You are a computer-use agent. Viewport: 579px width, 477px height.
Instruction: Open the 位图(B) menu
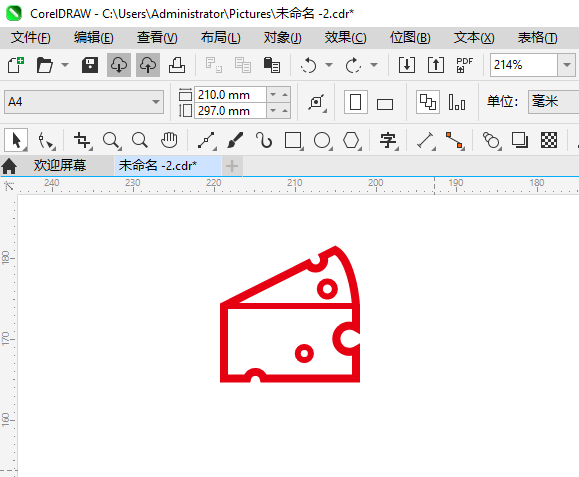[x=410, y=38]
